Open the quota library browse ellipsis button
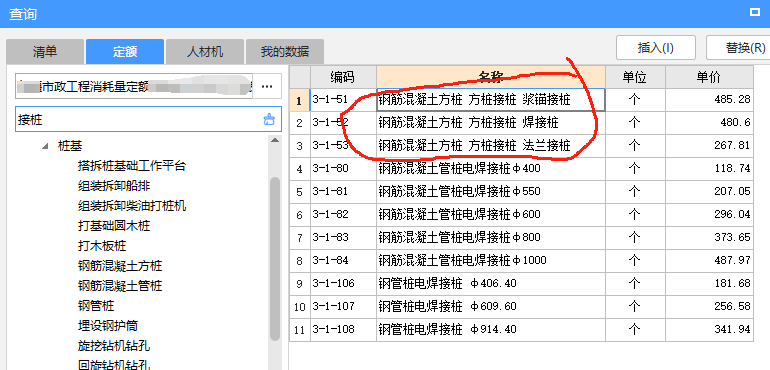Viewport: 770px width, 370px height. point(267,86)
